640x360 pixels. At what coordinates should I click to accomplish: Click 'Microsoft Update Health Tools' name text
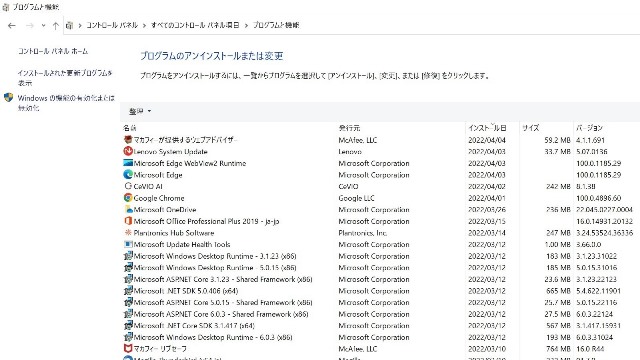(182, 244)
